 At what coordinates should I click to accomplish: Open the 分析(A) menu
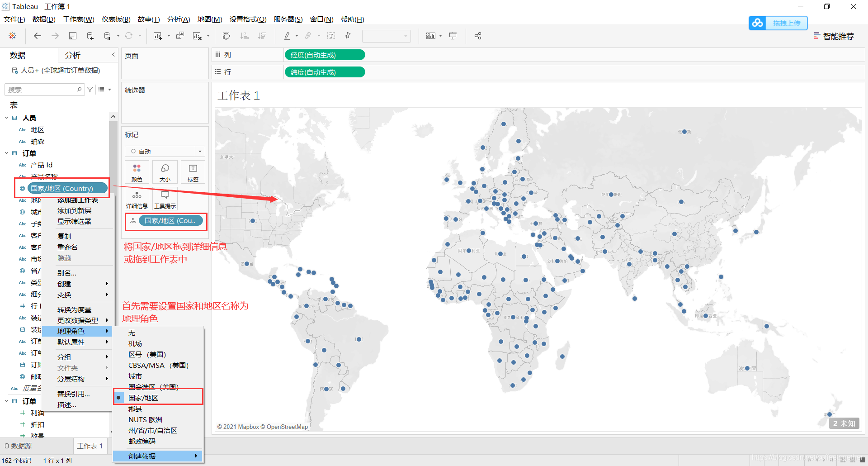(179, 19)
